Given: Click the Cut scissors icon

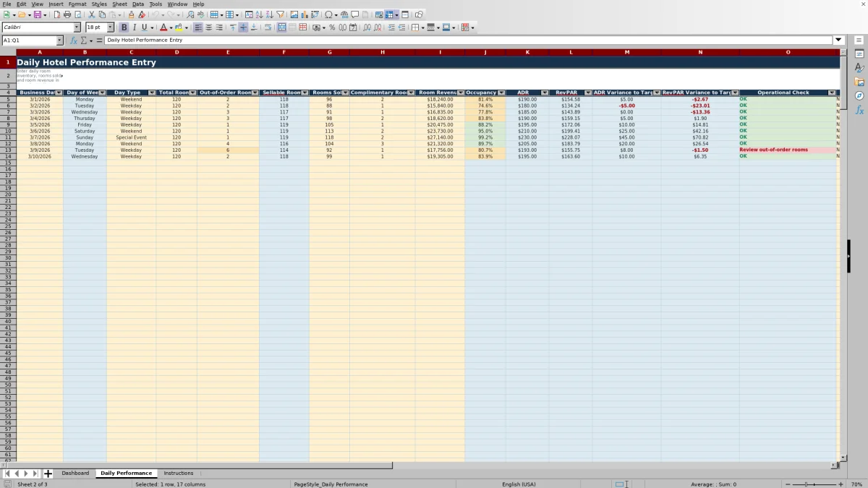Looking at the screenshot, I should [x=92, y=14].
